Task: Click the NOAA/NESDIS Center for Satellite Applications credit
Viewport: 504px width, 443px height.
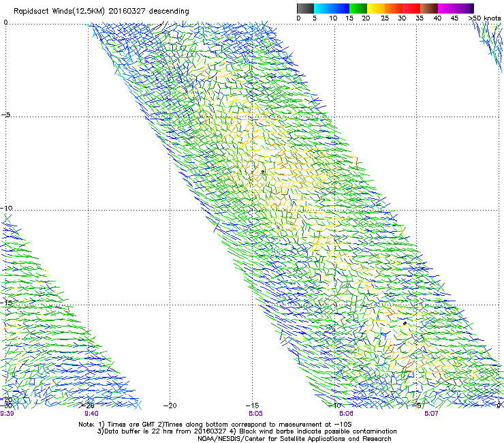Action: [x=294, y=439]
